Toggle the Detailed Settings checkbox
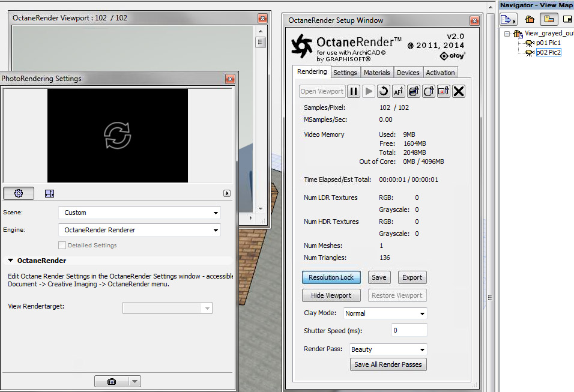The width and height of the screenshot is (574, 392). point(62,246)
